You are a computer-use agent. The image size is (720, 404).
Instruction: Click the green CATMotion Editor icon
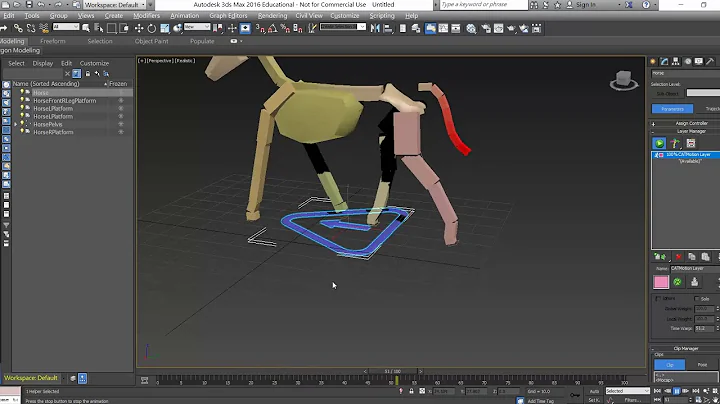click(x=677, y=282)
